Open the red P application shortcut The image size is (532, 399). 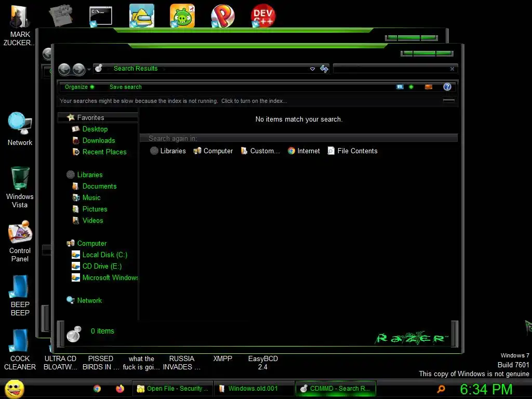click(x=222, y=16)
